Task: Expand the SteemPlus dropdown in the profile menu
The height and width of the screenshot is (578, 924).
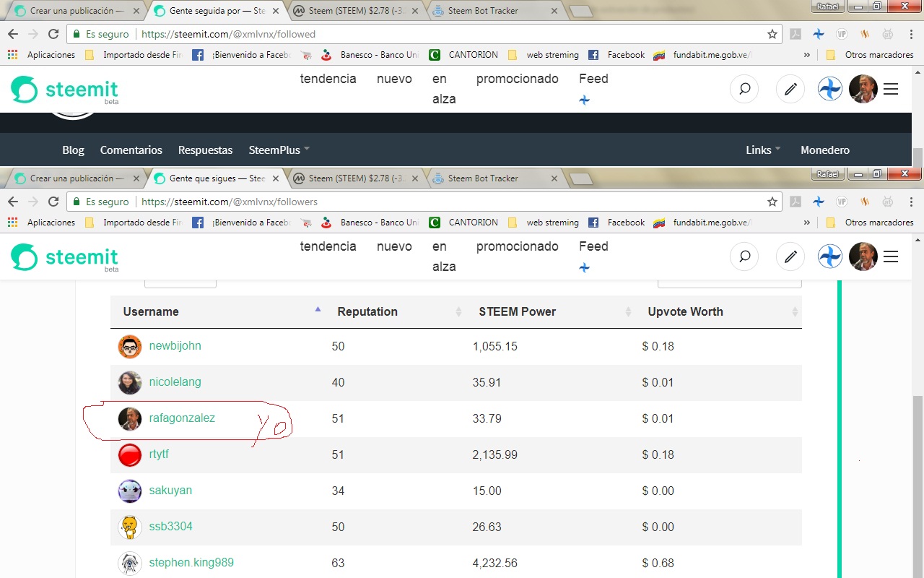Action: 279,150
